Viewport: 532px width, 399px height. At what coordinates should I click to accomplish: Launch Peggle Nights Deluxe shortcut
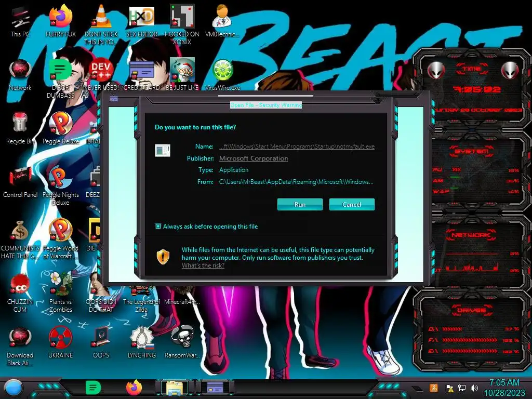point(60,185)
